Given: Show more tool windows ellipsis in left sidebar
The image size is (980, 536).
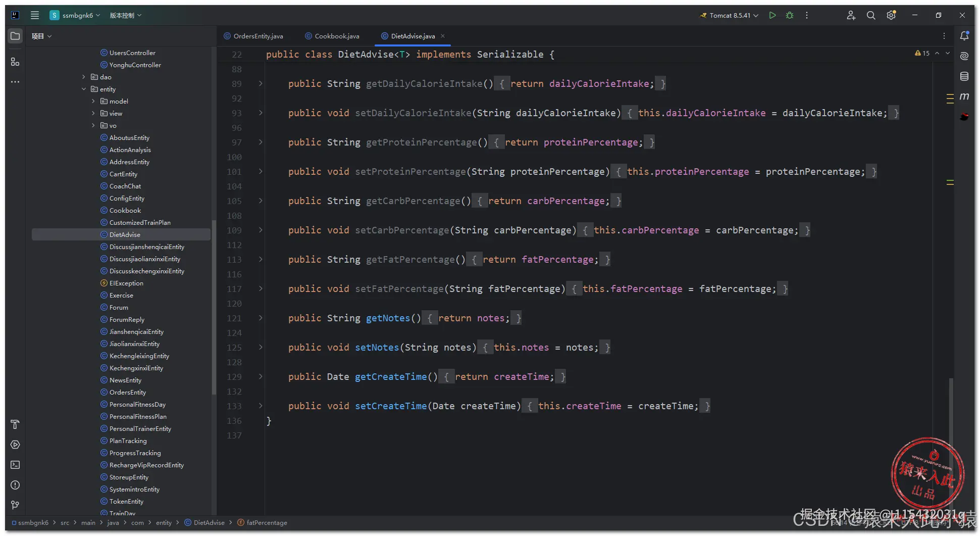Looking at the screenshot, I should (x=15, y=82).
